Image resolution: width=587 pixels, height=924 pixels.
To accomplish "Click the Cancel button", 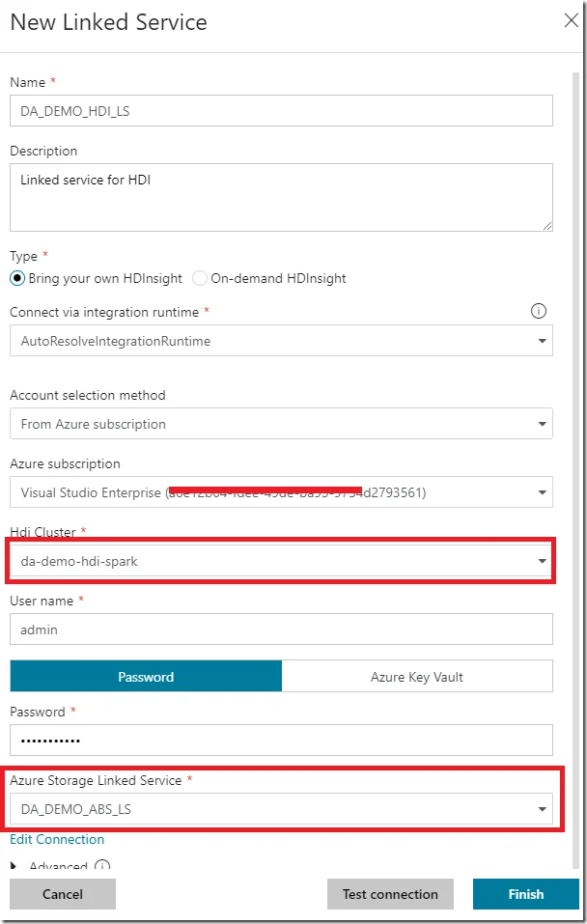I will 63,894.
